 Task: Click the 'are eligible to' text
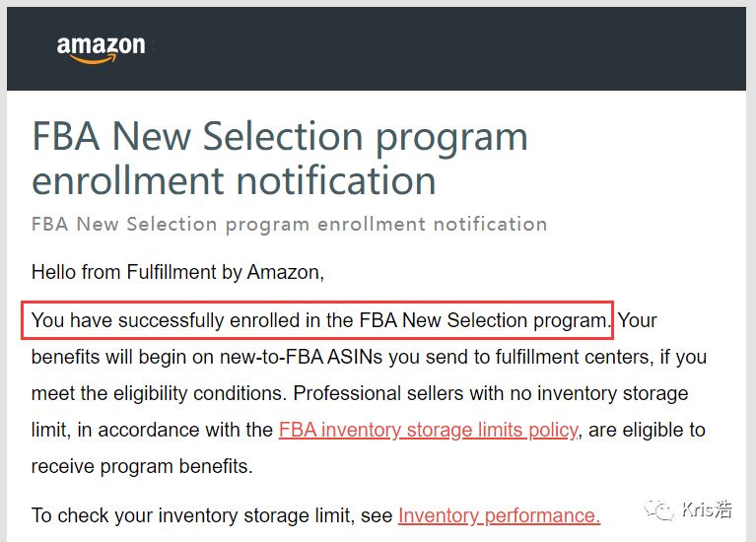647,430
